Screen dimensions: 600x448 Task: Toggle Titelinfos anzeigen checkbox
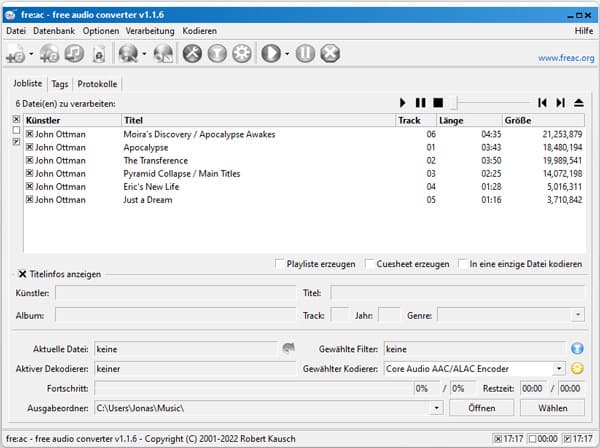22,274
